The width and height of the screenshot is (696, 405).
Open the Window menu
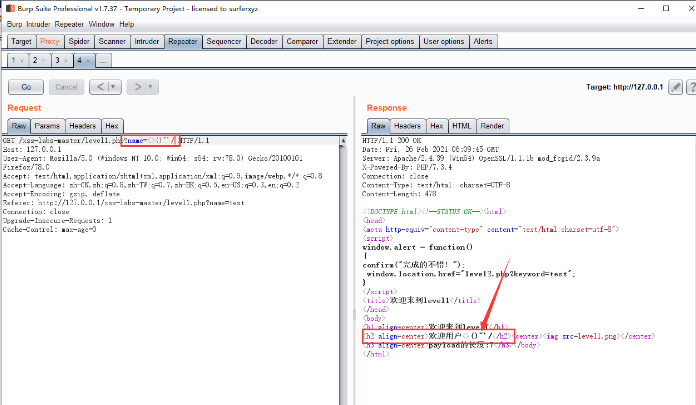click(x=102, y=24)
